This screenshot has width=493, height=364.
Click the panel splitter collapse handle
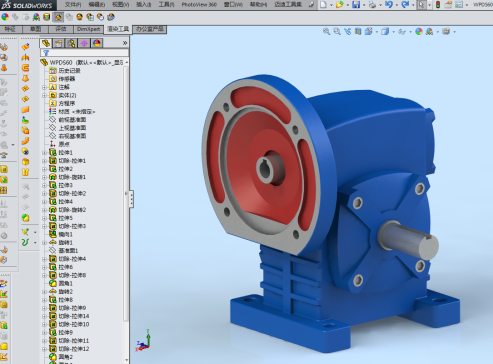click(x=132, y=199)
